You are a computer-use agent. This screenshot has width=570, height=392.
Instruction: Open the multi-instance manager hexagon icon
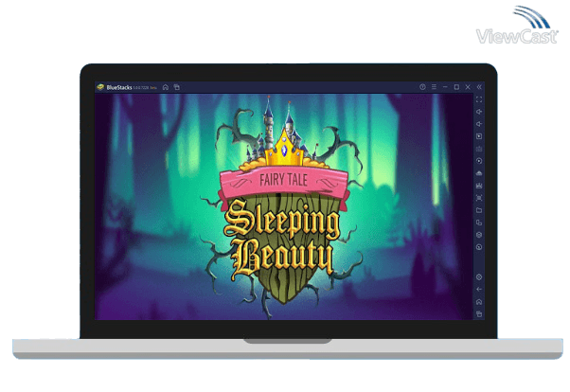(x=479, y=235)
